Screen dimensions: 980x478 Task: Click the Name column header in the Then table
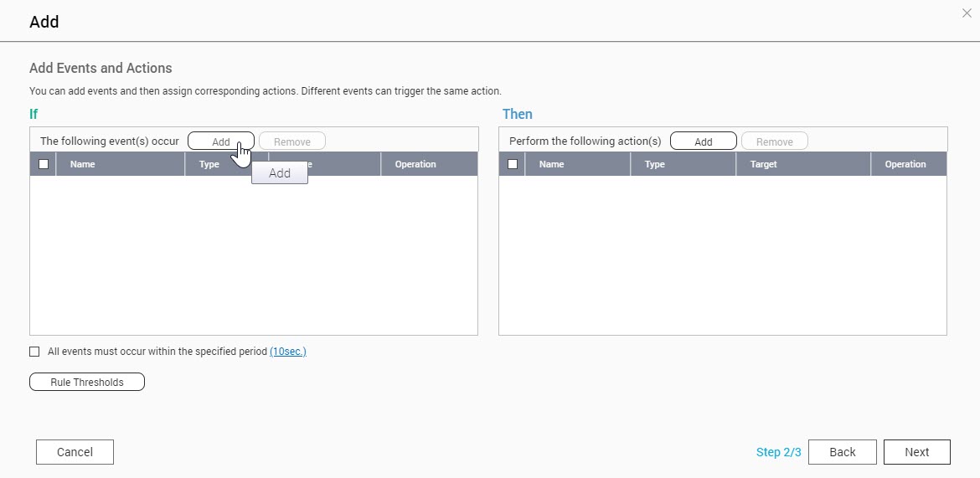[551, 164]
